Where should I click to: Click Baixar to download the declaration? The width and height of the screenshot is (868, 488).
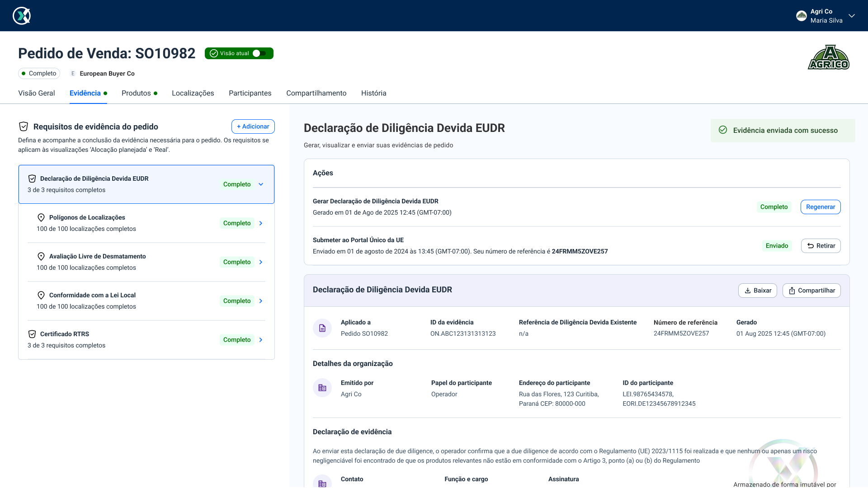757,291
